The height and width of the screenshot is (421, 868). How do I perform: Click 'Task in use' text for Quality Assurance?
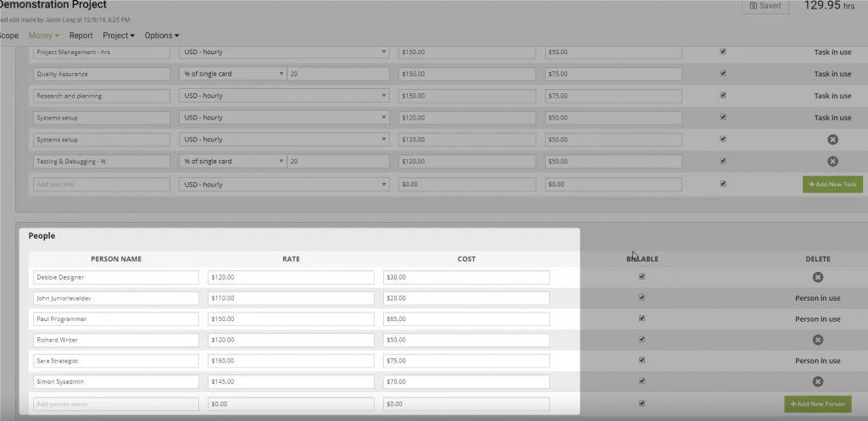click(x=832, y=74)
